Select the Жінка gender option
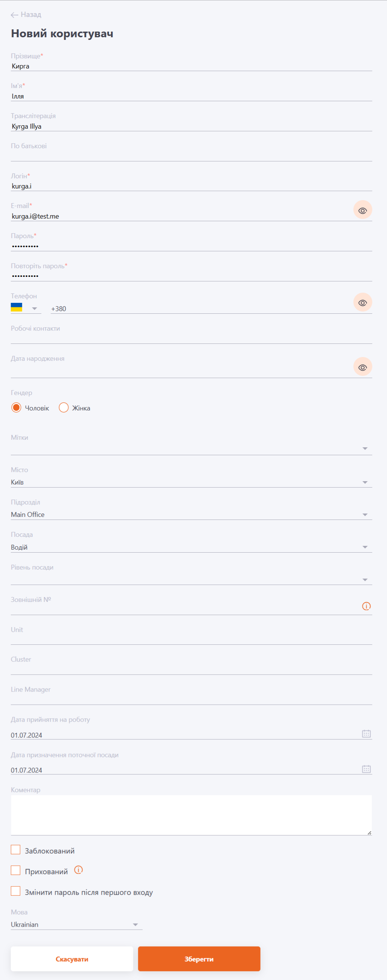 point(64,407)
